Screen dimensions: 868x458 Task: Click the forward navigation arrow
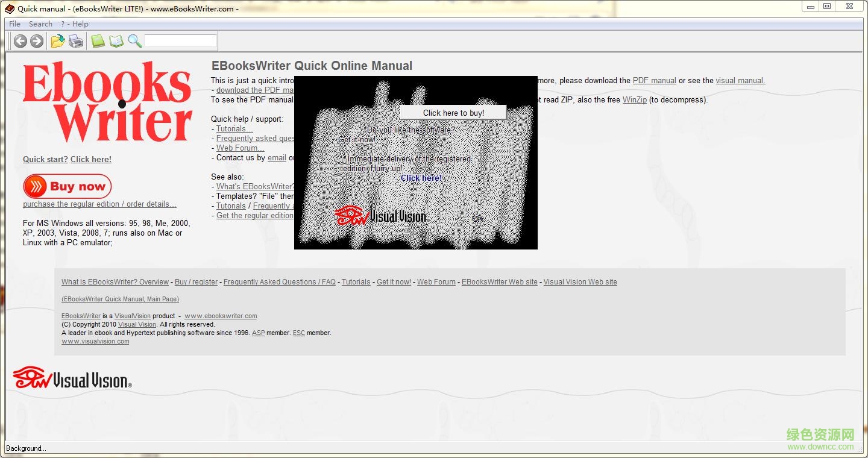[37, 40]
